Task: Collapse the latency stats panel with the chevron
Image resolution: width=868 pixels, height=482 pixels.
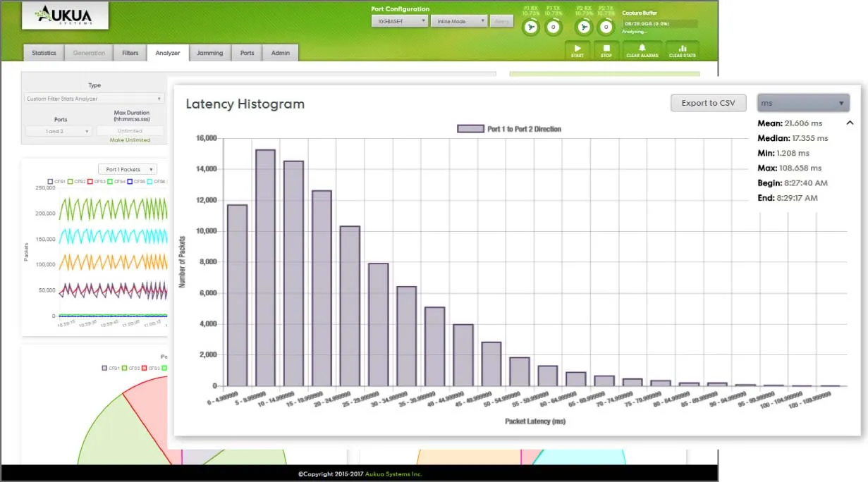Action: (x=850, y=123)
